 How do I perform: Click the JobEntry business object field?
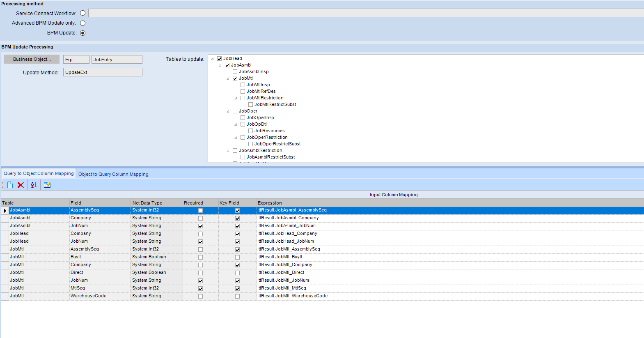(x=117, y=60)
